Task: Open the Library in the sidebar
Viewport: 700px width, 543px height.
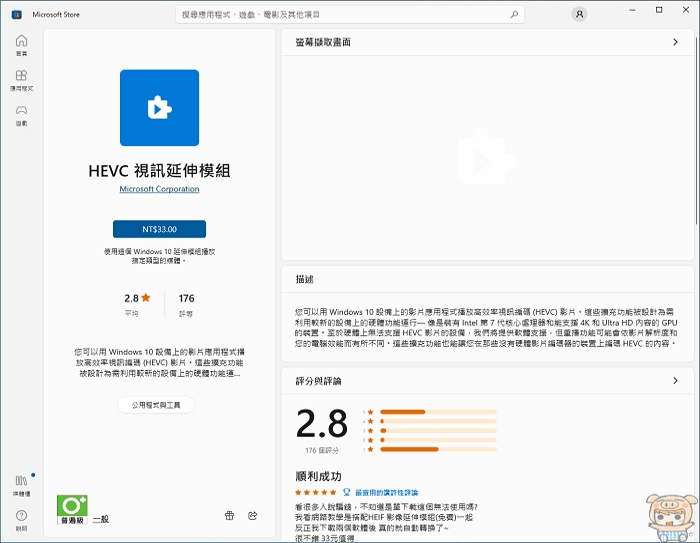Action: pyautogui.click(x=21, y=485)
